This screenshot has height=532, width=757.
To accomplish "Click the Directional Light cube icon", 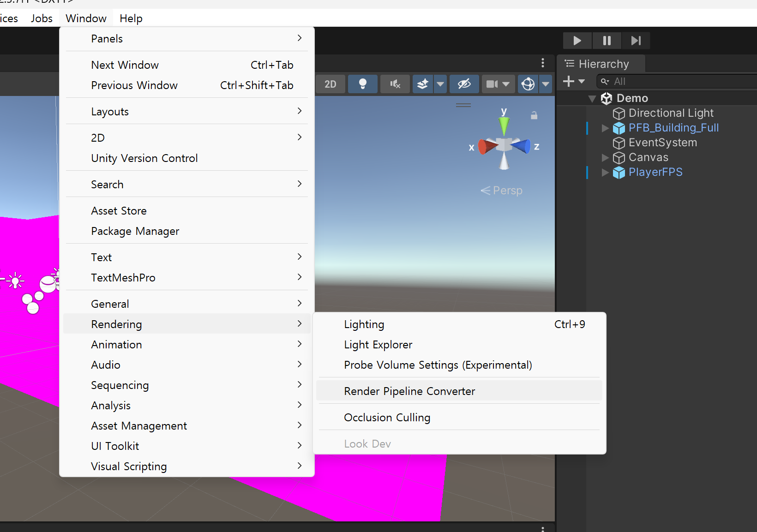I will pos(619,114).
